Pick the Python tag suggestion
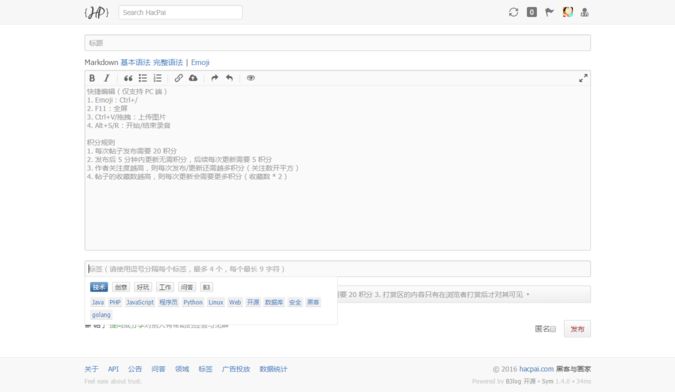Viewport: 675px width, 392px height. [193, 302]
